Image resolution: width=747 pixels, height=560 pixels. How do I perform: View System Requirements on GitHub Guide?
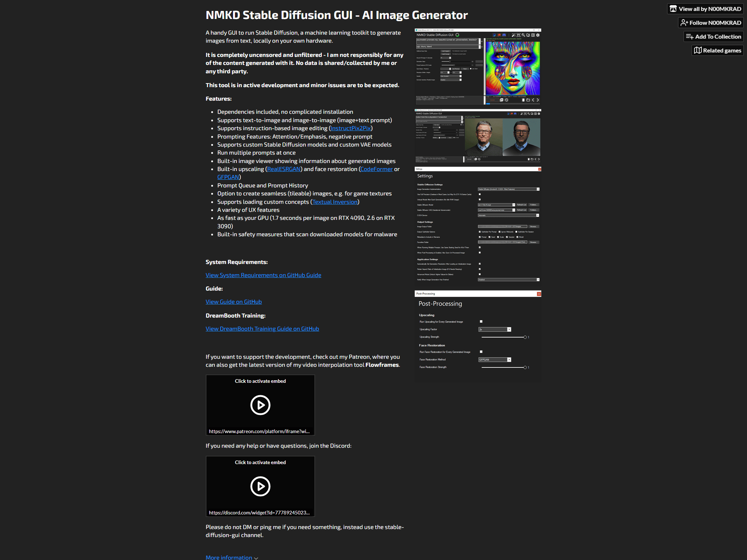coord(263,275)
